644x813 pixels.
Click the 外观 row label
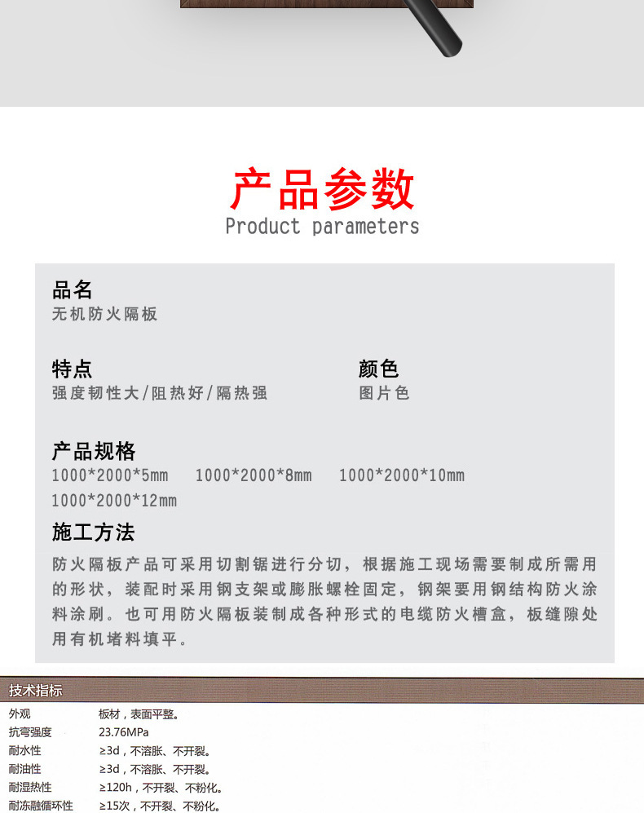point(20,714)
